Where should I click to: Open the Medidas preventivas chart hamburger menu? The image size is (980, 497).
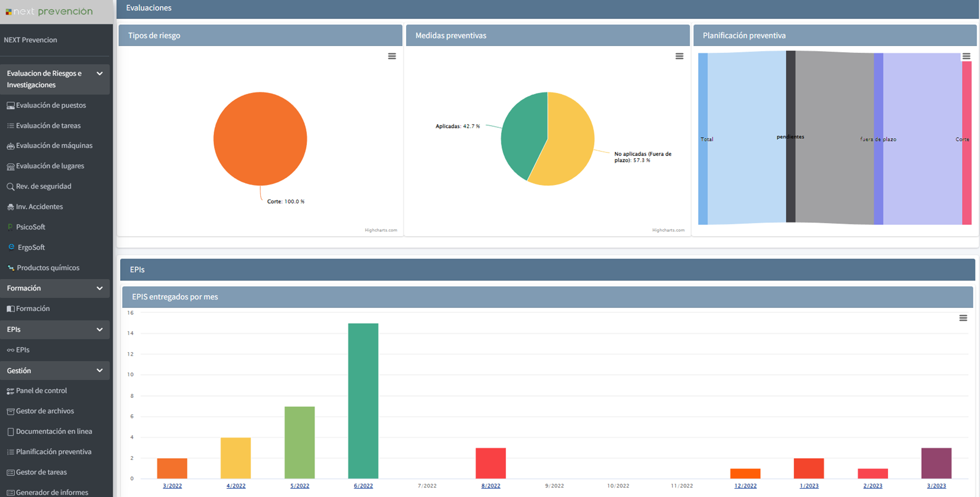[679, 56]
